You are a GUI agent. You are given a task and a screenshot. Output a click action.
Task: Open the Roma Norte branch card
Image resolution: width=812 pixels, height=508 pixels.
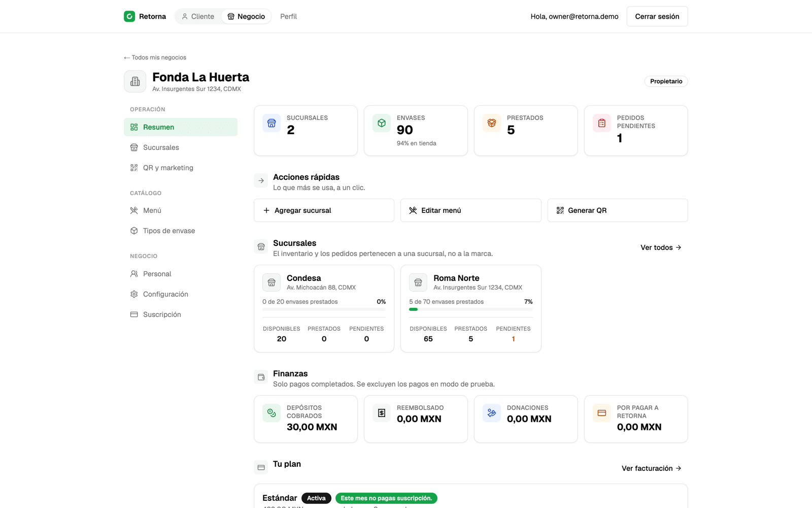pyautogui.click(x=470, y=308)
